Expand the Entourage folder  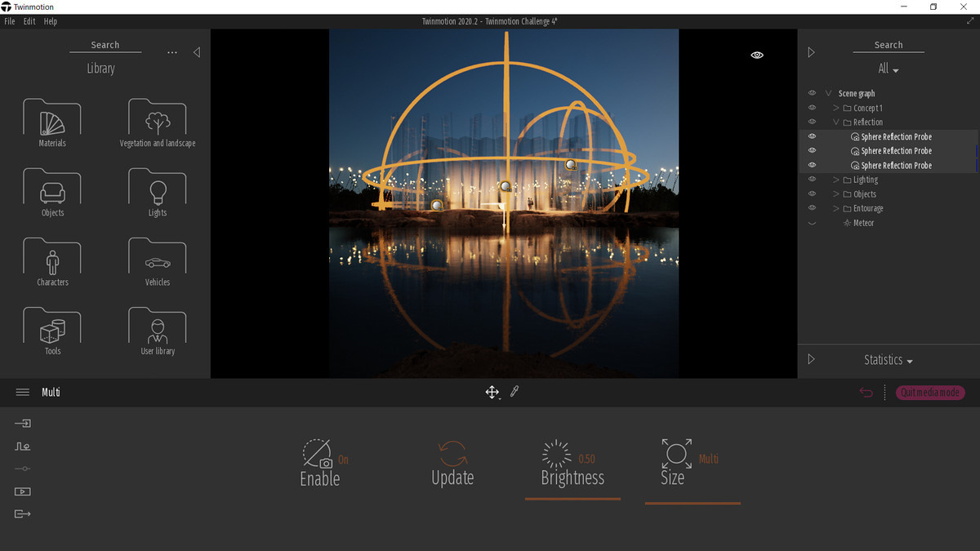836,208
